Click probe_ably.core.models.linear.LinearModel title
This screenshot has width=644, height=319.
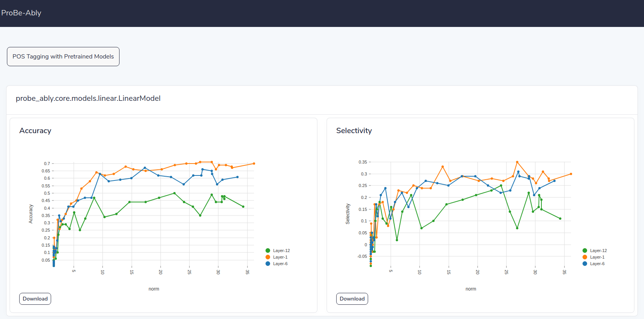coord(88,99)
